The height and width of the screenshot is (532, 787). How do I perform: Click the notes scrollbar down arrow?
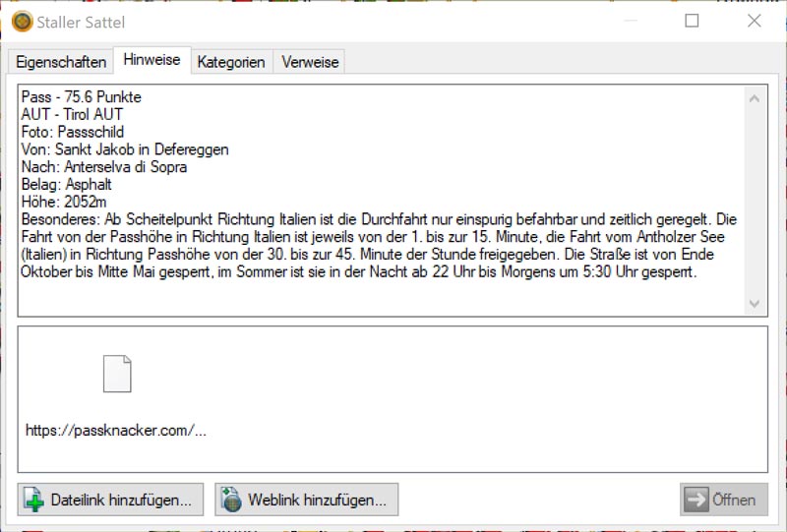pyautogui.click(x=755, y=304)
